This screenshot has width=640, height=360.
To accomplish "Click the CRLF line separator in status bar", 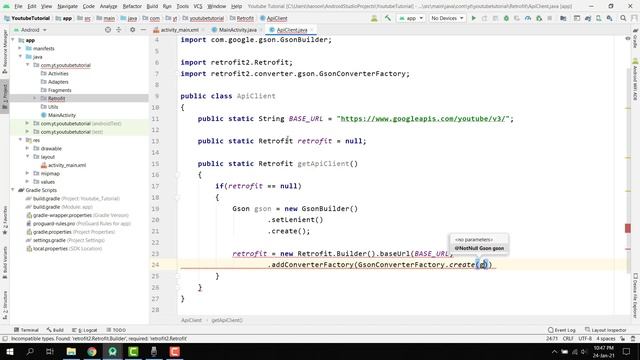I will [568, 338].
